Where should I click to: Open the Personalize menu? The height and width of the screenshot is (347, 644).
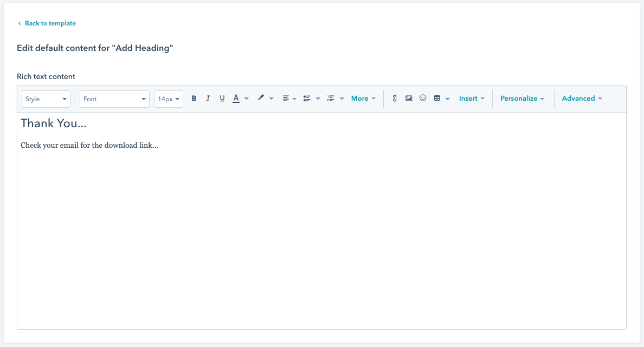pyautogui.click(x=522, y=99)
